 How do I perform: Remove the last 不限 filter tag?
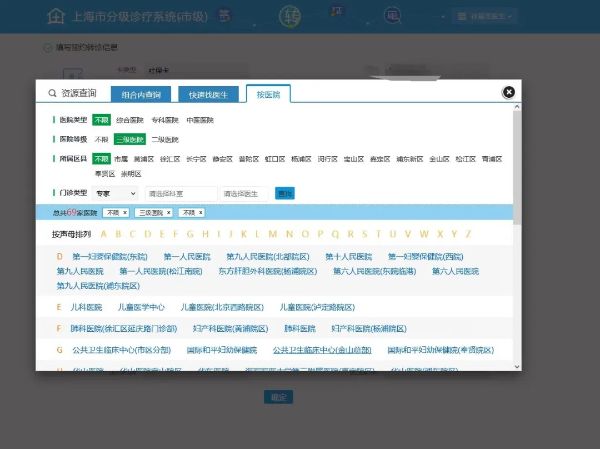pos(200,213)
